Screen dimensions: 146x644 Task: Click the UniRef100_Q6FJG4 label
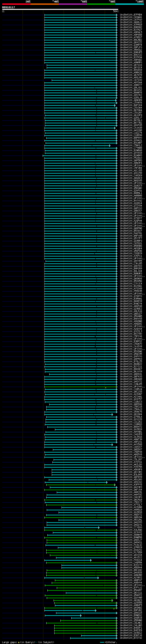point(131,490)
